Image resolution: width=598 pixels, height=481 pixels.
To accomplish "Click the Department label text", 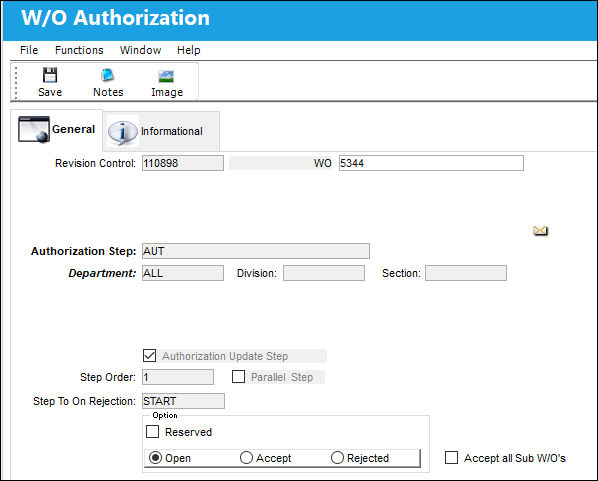I will [x=102, y=273].
